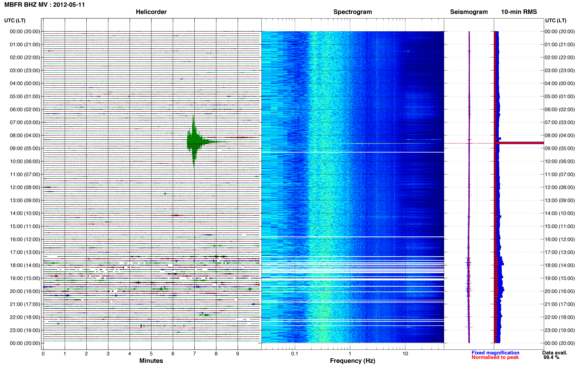This screenshot has width=588, height=368.
Task: Click the left UTC (LT) axis label
Action: point(15,20)
